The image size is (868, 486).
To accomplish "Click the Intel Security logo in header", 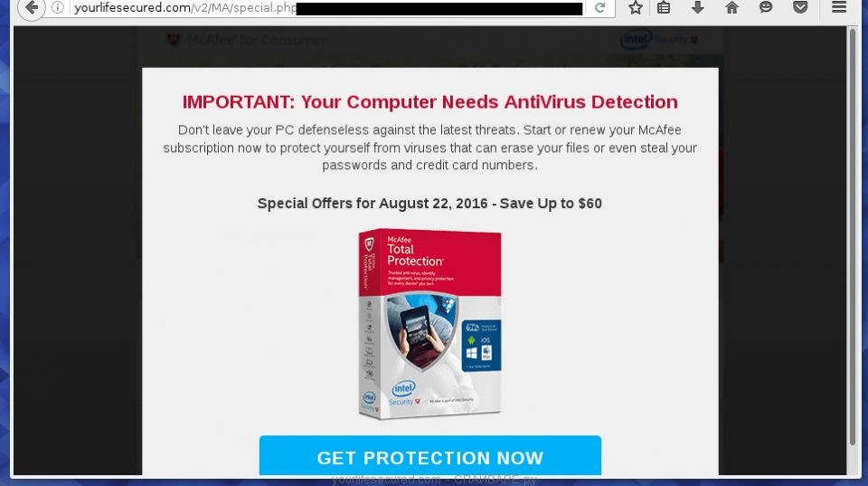I will click(659, 39).
